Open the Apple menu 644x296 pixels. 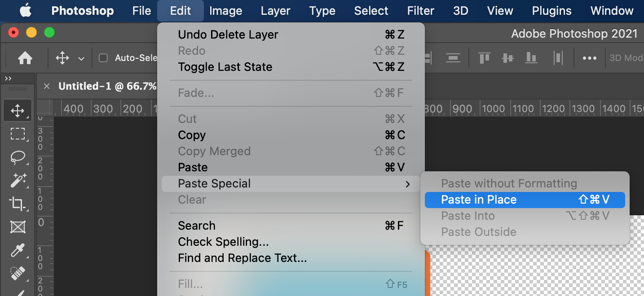click(25, 11)
